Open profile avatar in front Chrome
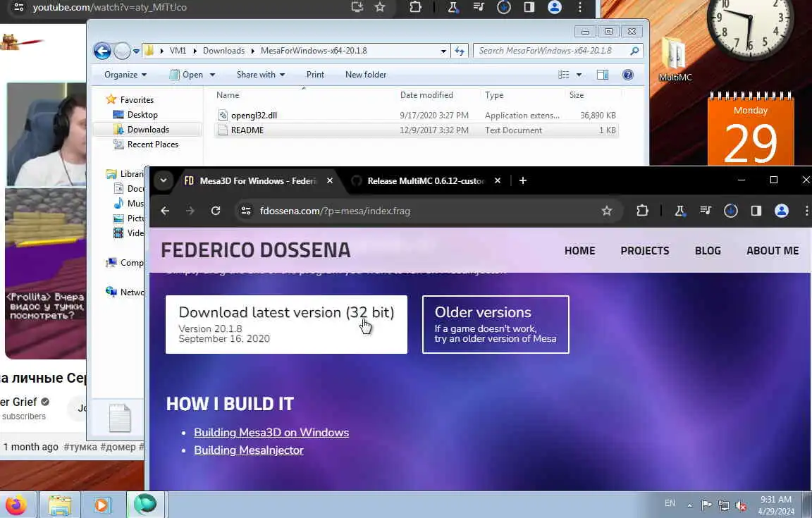Screen dimensions: 812x518 782,211
